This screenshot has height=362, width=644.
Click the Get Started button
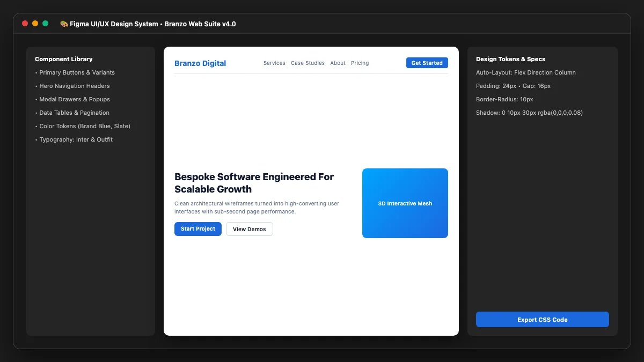(427, 63)
